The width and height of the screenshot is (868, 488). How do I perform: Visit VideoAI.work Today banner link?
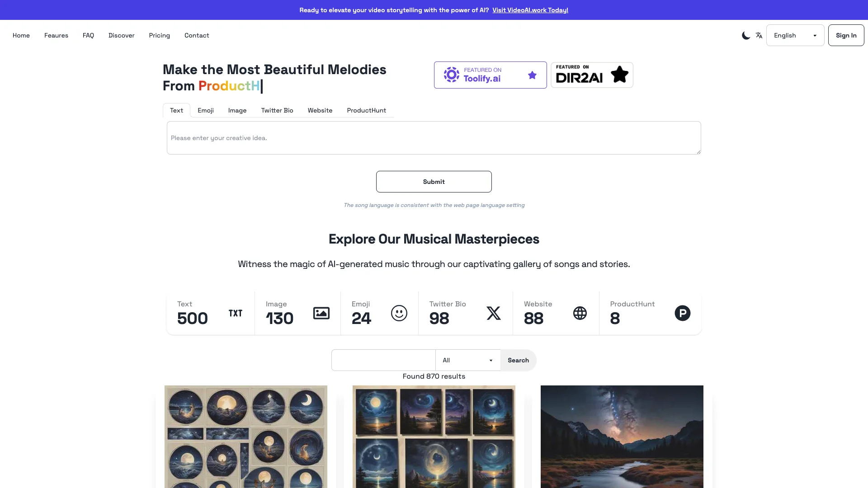(x=530, y=9)
